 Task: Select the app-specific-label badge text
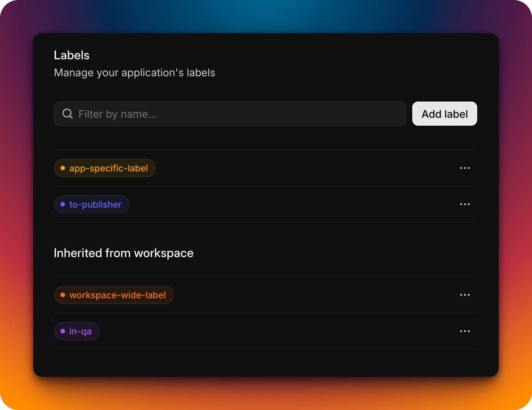click(x=108, y=168)
